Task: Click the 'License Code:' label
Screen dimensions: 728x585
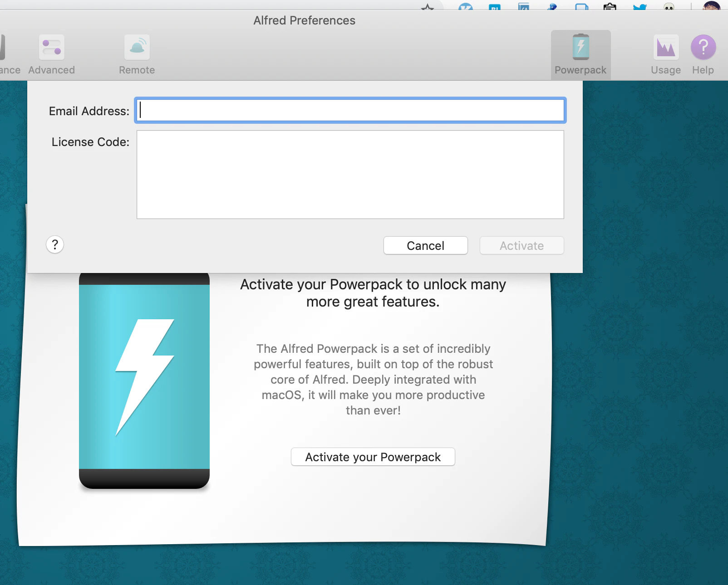Action: pyautogui.click(x=90, y=142)
